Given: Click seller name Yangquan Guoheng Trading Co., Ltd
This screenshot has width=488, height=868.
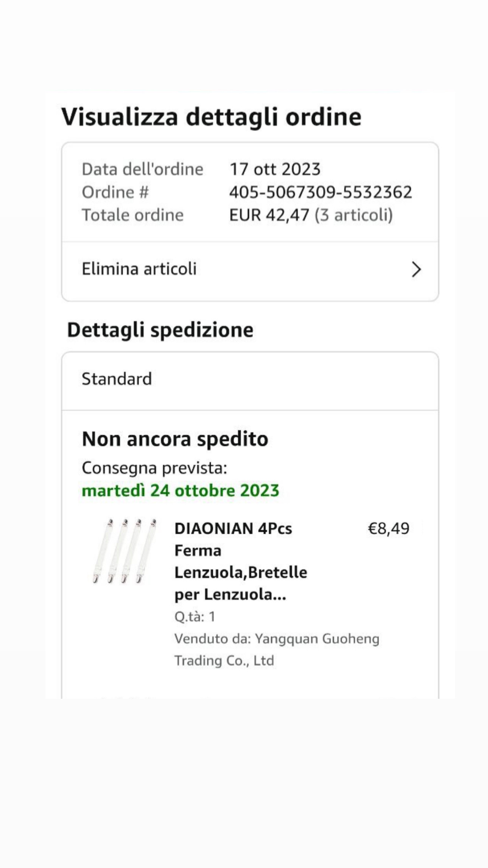Looking at the screenshot, I should coord(277,650).
